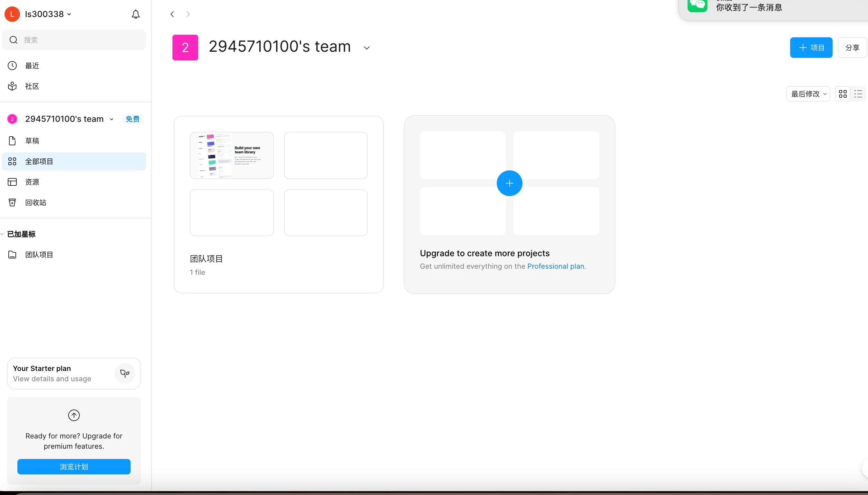The height and width of the screenshot is (495, 868).
Task: Open the 最后修改 sort dropdown
Action: coord(808,94)
